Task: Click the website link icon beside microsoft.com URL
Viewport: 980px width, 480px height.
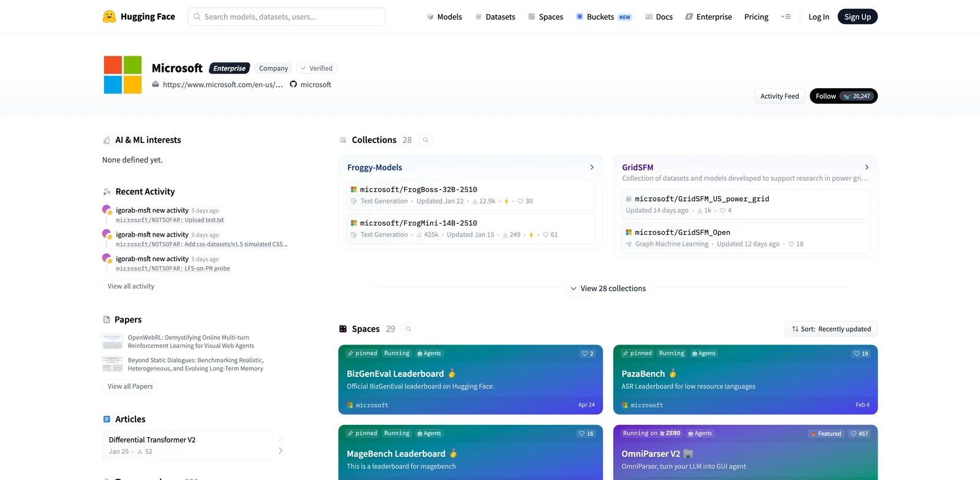Action: (156, 85)
